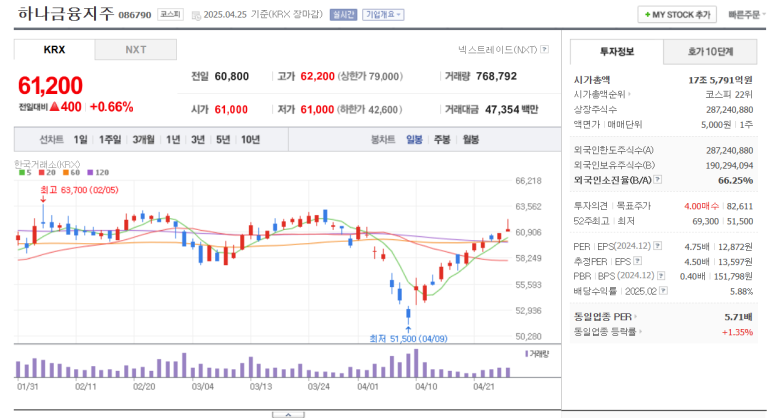The height and width of the screenshot is (418, 773).
Task: Open the 기업개요 dropdown
Action: coord(383,15)
